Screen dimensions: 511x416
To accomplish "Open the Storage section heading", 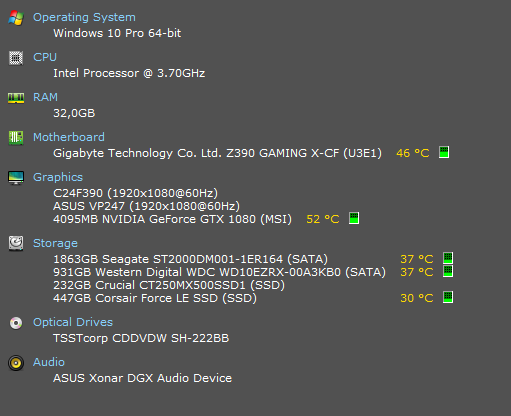I will pyautogui.click(x=55, y=243).
